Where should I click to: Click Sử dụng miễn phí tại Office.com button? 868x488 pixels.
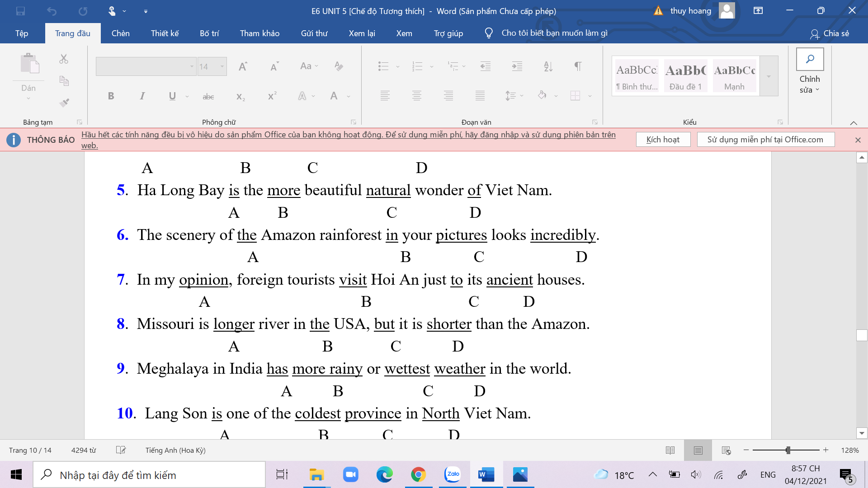pyautogui.click(x=765, y=140)
